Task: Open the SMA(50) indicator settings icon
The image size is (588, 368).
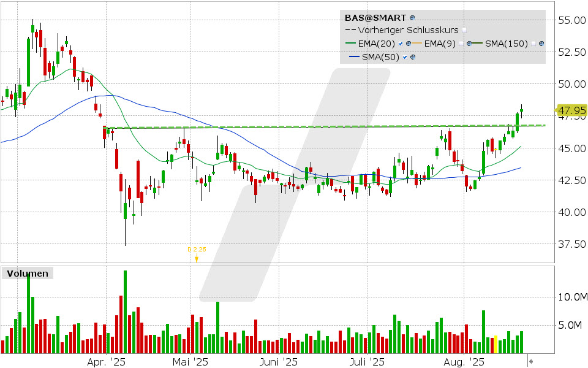Action: 412,58
